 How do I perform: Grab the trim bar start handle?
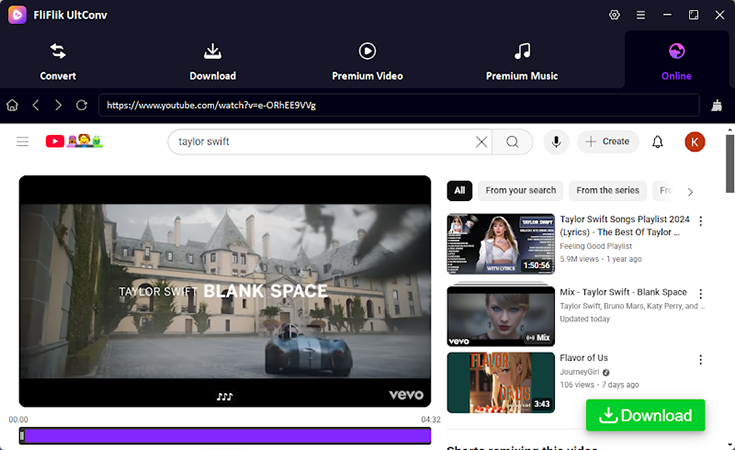(x=22, y=436)
